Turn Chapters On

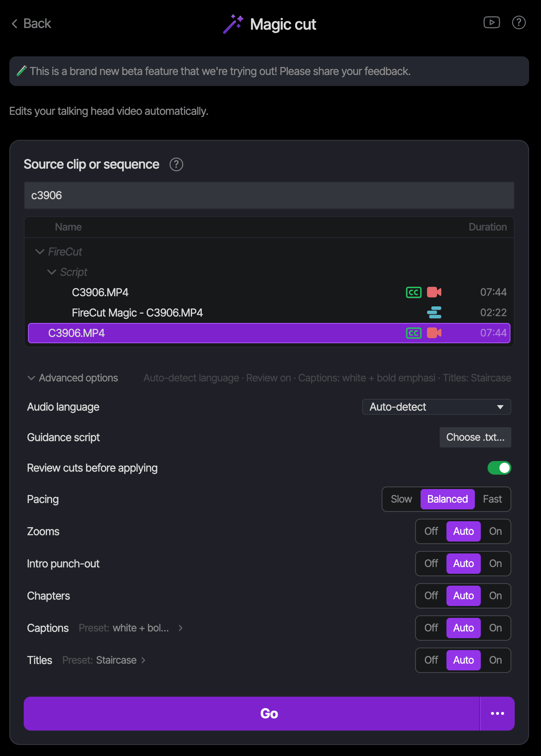click(x=495, y=596)
